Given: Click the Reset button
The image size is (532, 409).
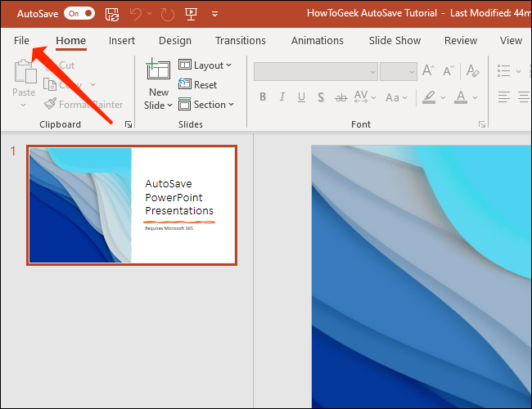Looking at the screenshot, I should 197,84.
